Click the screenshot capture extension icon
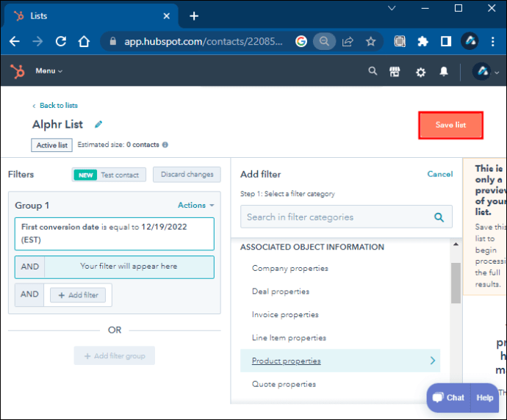Image resolution: width=507 pixels, height=420 pixels. tap(400, 41)
